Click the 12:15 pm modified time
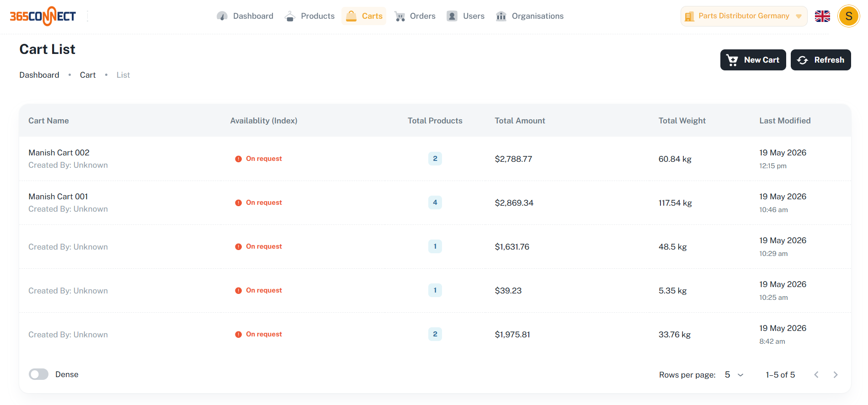Screen dimensions: 868x405 [x=772, y=166]
